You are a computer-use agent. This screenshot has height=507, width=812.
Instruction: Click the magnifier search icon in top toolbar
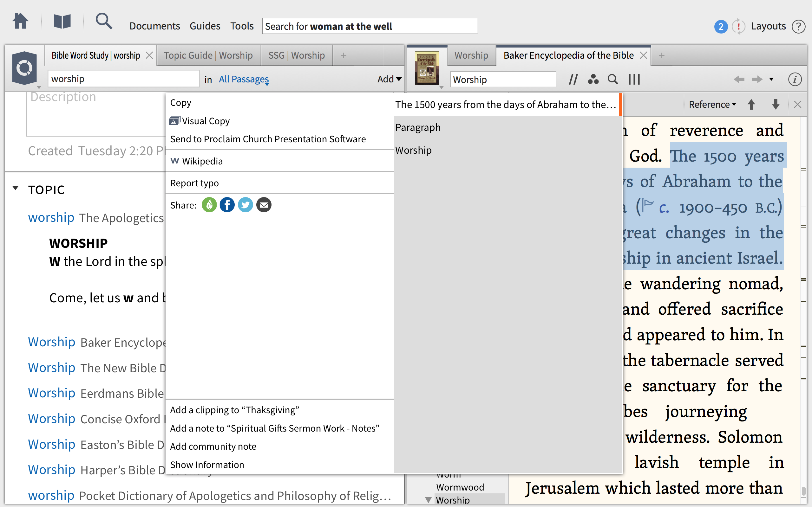pyautogui.click(x=103, y=22)
